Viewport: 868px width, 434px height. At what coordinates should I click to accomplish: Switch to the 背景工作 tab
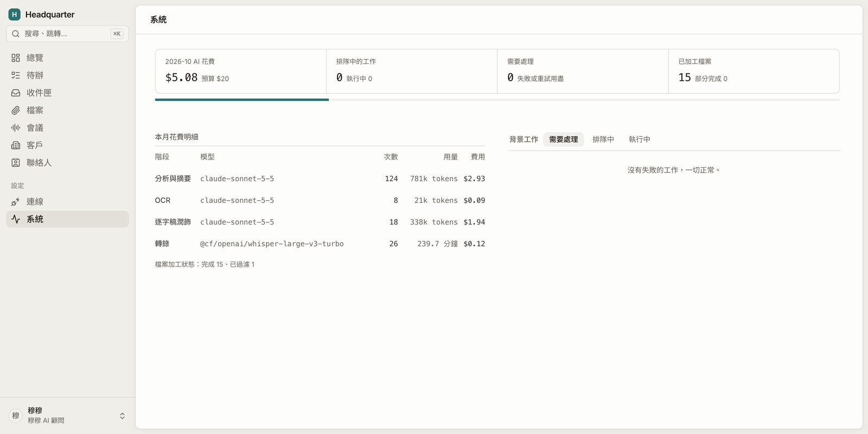pos(524,139)
